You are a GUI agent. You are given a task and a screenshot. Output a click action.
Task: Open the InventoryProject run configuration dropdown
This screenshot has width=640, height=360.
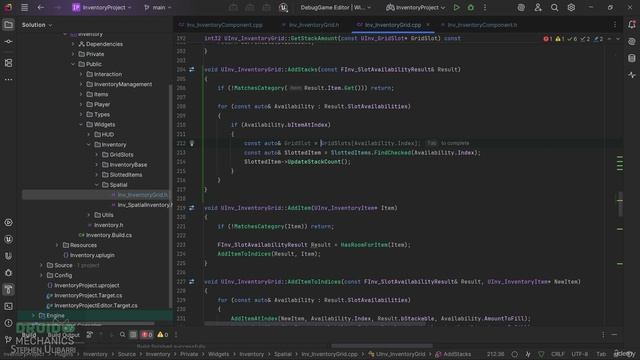[x=416, y=7]
